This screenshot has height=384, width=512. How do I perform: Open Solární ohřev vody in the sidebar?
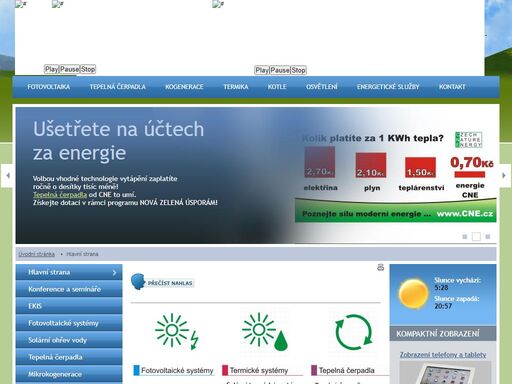pyautogui.click(x=69, y=340)
